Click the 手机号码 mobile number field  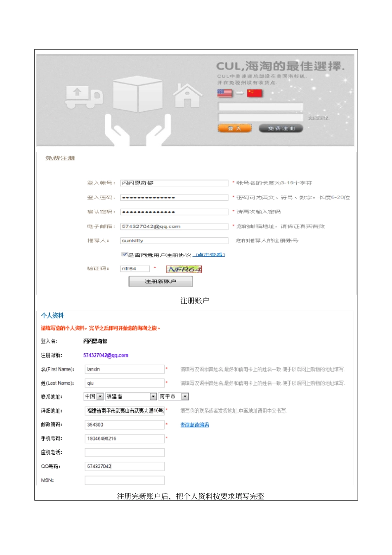click(x=125, y=439)
